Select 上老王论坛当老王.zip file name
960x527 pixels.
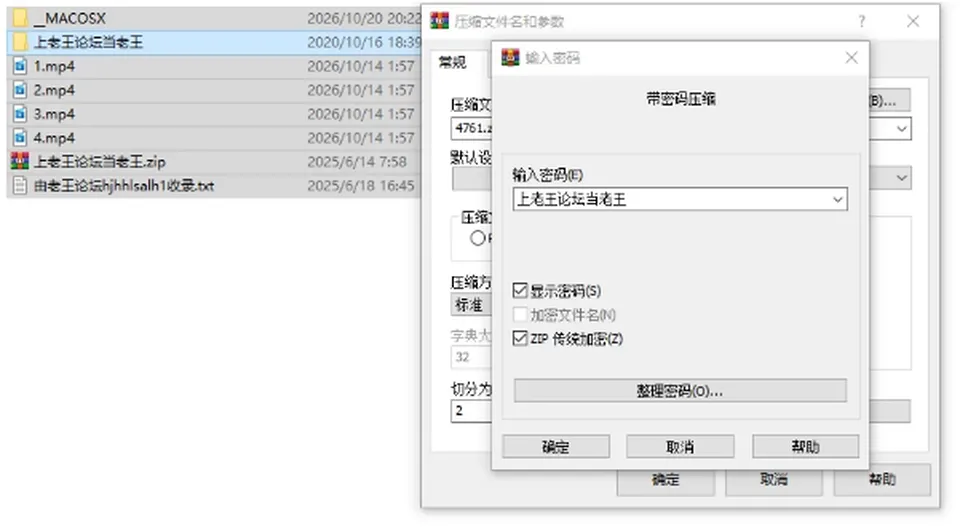pos(99,162)
